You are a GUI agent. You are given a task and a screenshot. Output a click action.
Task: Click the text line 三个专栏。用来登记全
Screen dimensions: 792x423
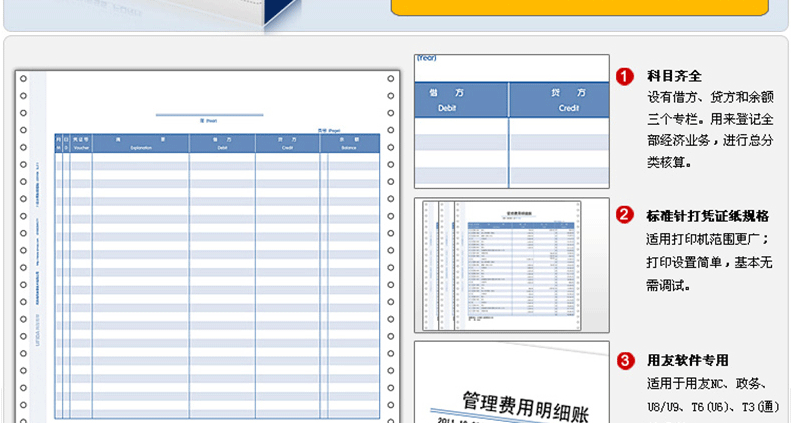(710, 119)
